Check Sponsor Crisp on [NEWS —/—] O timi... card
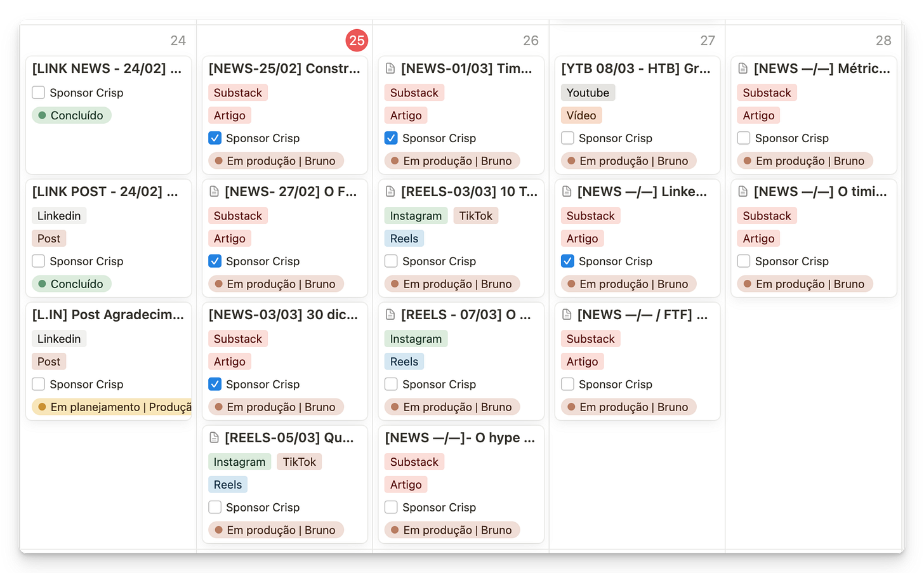The image size is (924, 573). coord(744,261)
